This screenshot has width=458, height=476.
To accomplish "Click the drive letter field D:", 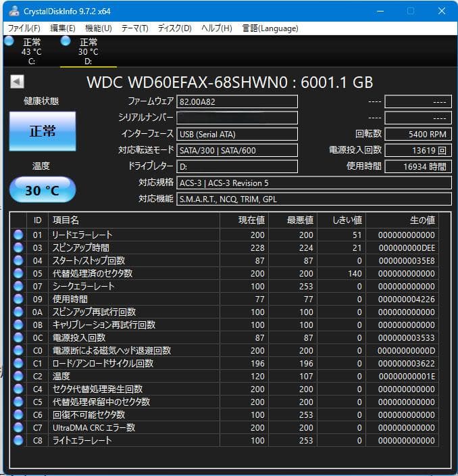I will point(237,166).
